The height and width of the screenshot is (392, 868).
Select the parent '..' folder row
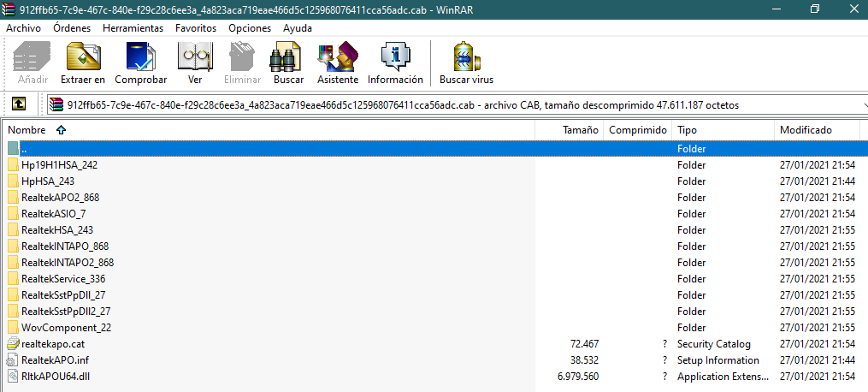pyautogui.click(x=437, y=148)
